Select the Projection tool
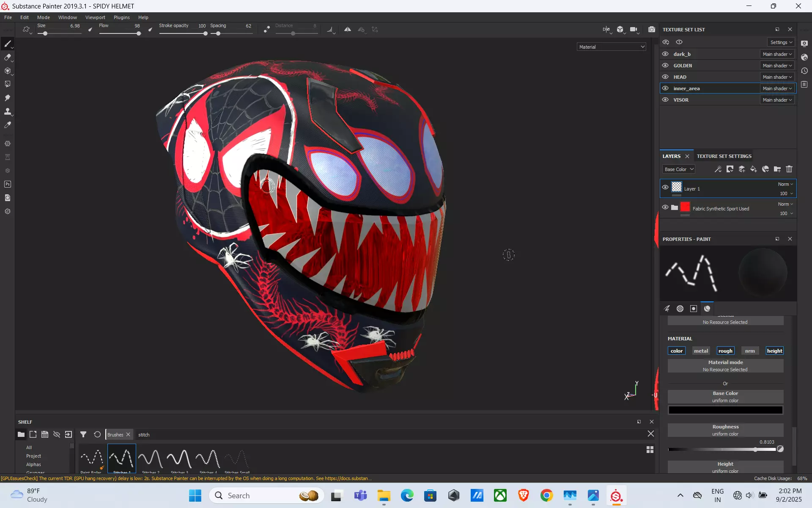 tap(8, 71)
